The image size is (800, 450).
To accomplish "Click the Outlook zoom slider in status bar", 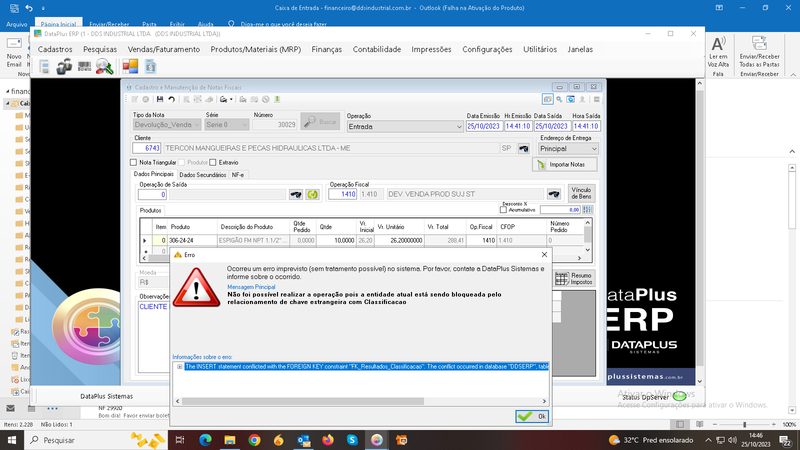I will [744, 424].
